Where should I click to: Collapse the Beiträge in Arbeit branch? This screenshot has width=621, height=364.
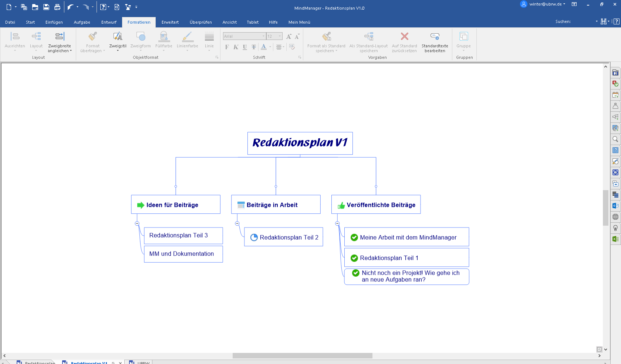(x=237, y=223)
